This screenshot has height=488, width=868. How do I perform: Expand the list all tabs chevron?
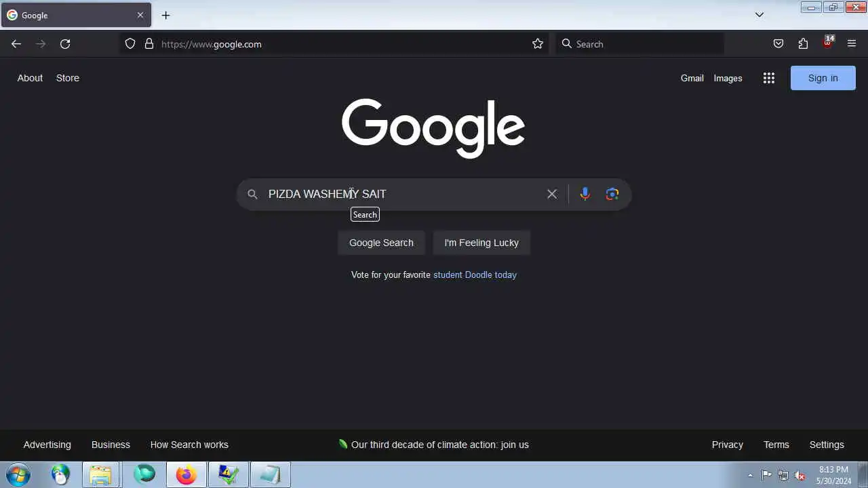pos(759,15)
